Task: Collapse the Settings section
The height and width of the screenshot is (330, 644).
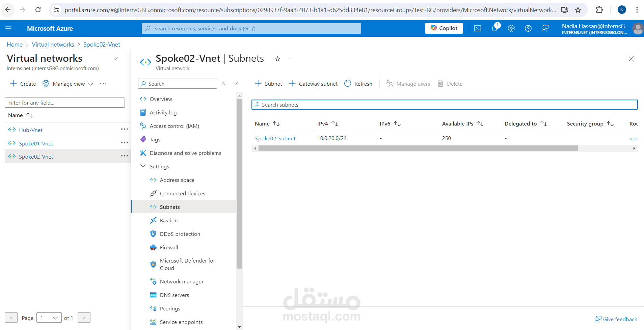Action: [143, 166]
